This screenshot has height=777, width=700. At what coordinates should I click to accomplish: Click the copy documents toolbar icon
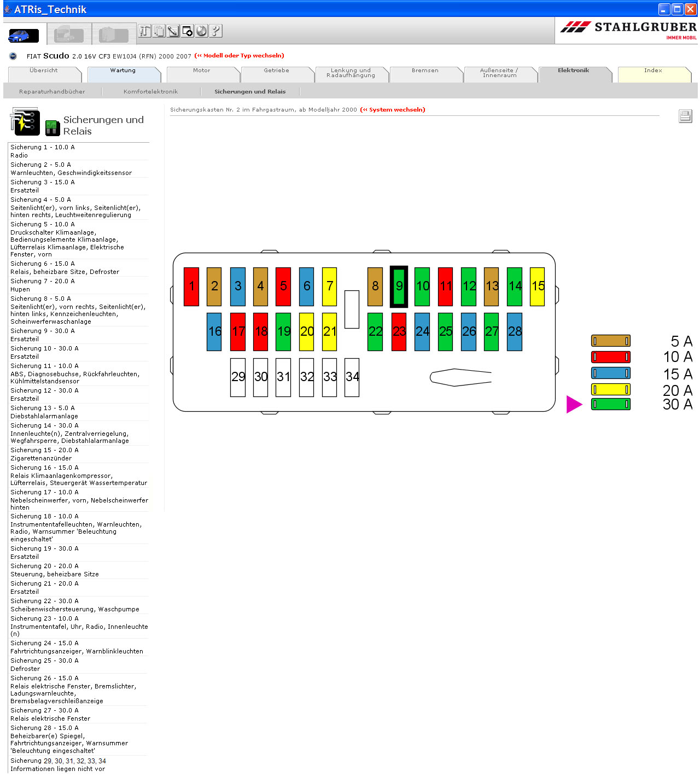click(159, 31)
